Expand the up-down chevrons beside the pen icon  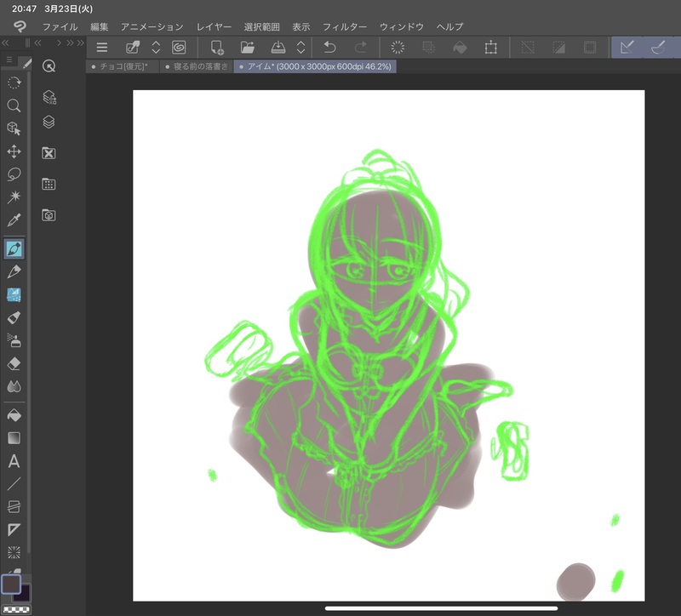click(156, 48)
